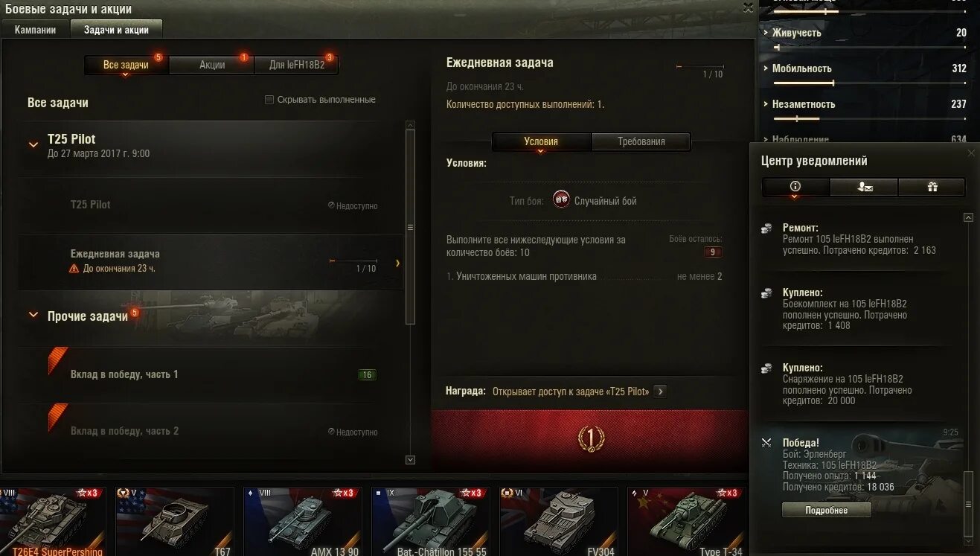Select the Акции filter tab
The width and height of the screenshot is (980, 556).
click(212, 65)
